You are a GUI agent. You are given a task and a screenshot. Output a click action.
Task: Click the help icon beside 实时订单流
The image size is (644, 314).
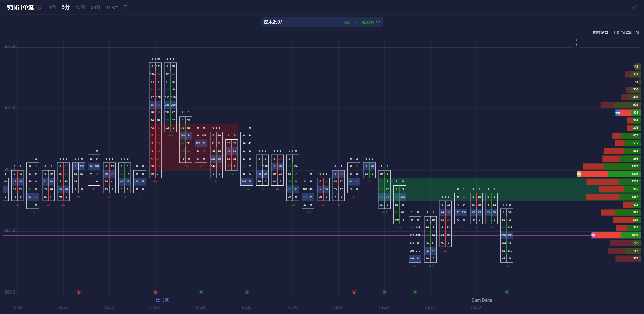pos(39,7)
